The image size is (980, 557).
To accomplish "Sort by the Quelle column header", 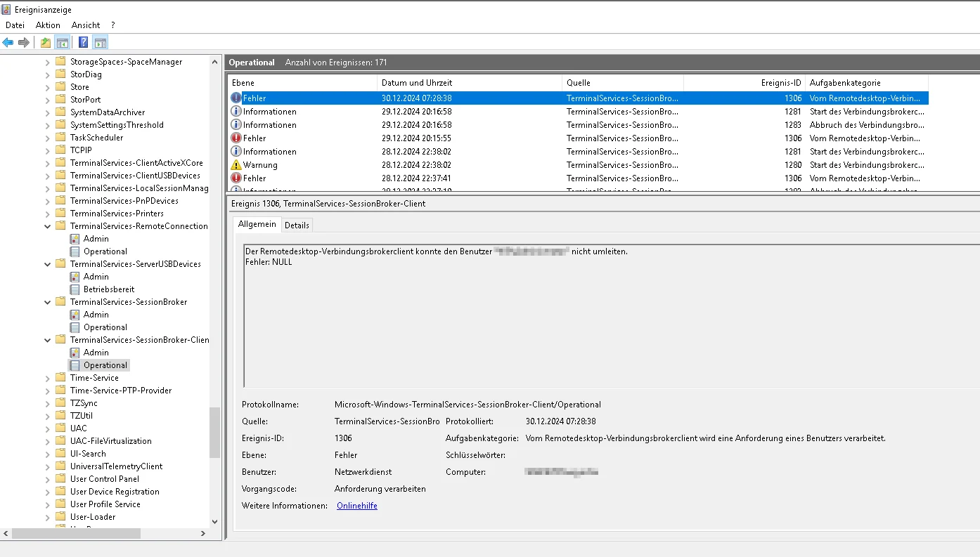I will [x=623, y=83].
